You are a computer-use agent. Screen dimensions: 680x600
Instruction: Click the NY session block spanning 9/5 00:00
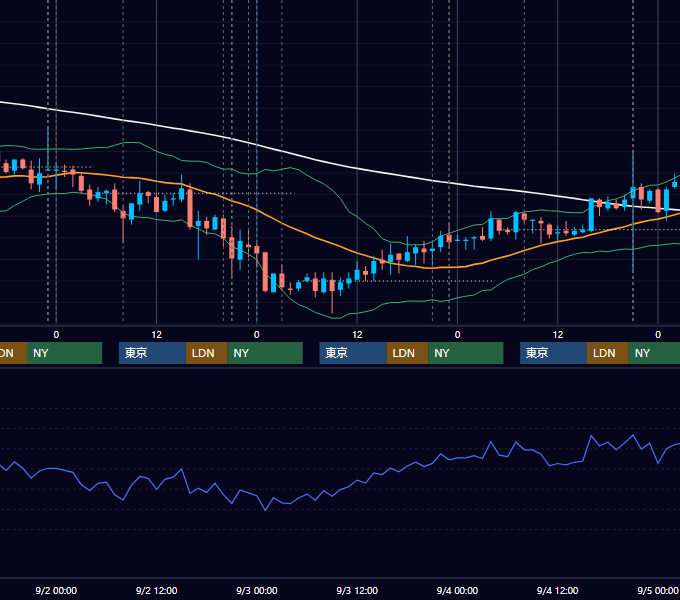654,353
